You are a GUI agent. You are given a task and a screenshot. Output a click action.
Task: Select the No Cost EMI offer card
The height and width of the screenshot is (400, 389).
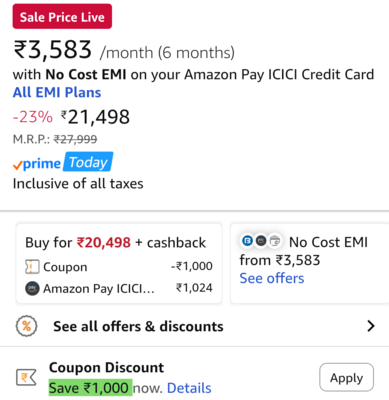point(310,264)
